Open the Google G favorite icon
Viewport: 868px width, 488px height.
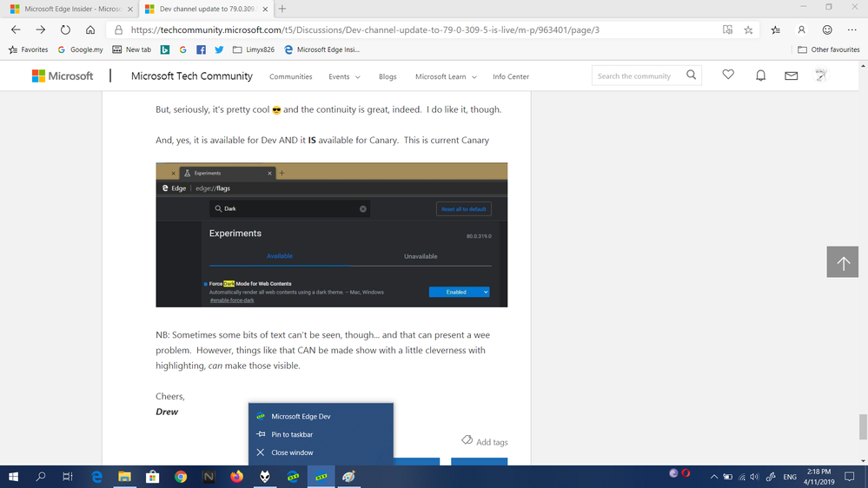pyautogui.click(x=182, y=49)
